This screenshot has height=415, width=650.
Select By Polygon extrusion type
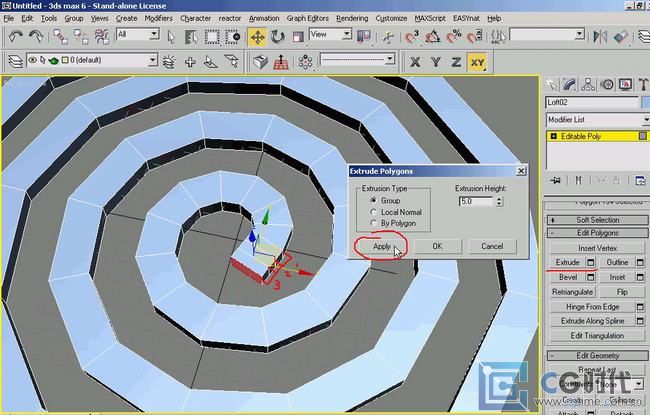(x=374, y=223)
